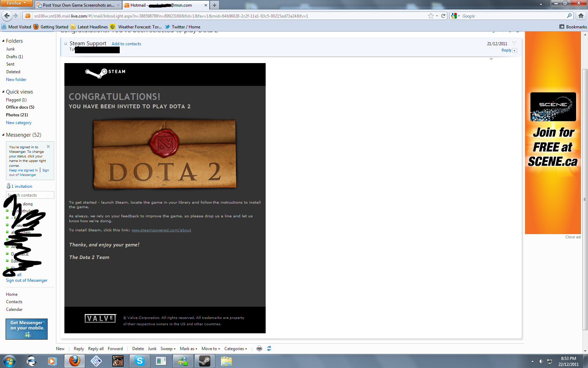The height and width of the screenshot is (368, 588).
Task: Click the Close ad link
Action: point(573,237)
